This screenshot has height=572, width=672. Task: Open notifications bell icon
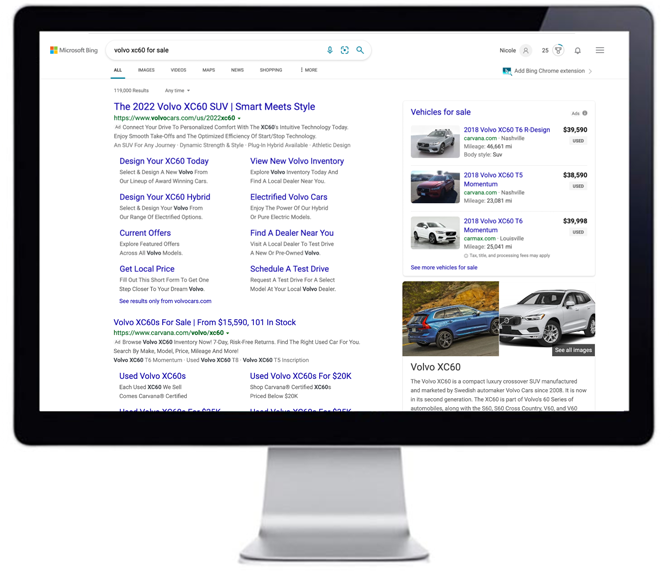[x=578, y=51]
